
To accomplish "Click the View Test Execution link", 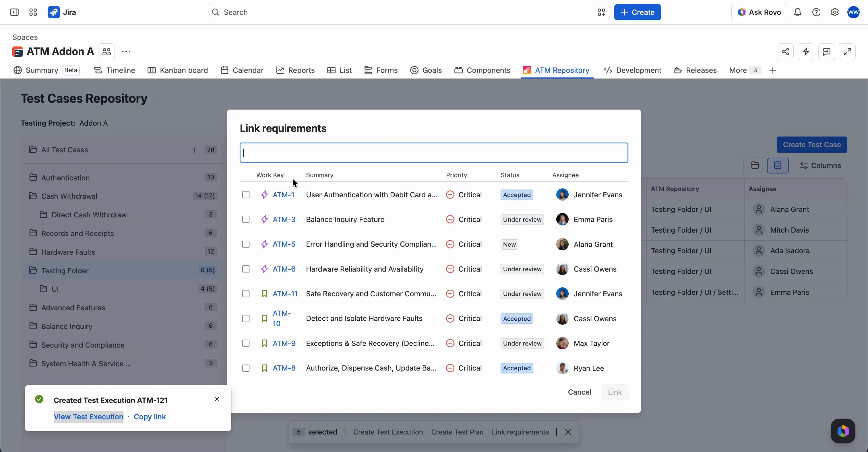I will [89, 417].
